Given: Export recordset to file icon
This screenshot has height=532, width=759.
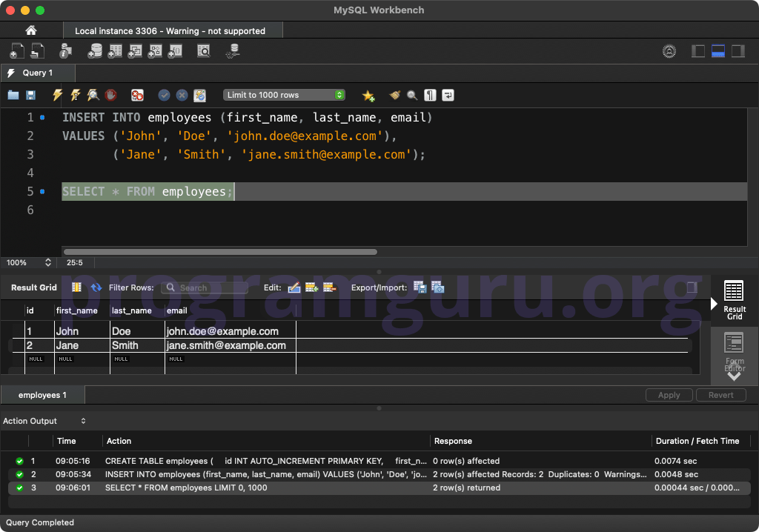Looking at the screenshot, I should [x=420, y=287].
